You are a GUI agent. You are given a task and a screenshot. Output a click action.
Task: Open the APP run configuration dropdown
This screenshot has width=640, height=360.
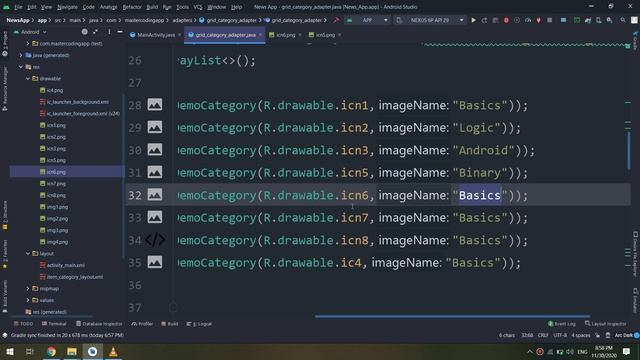coord(367,20)
